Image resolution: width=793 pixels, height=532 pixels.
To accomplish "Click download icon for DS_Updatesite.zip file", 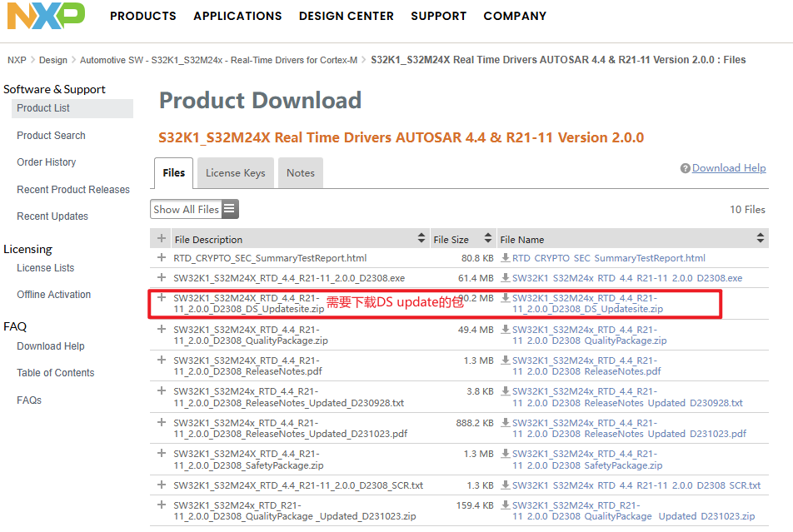I will click(506, 298).
